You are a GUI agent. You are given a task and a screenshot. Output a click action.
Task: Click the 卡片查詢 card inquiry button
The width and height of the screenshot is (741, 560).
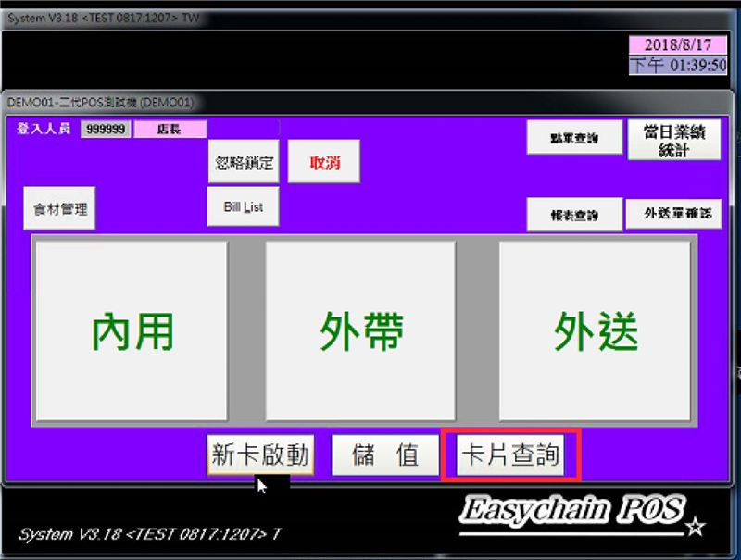pyautogui.click(x=511, y=455)
